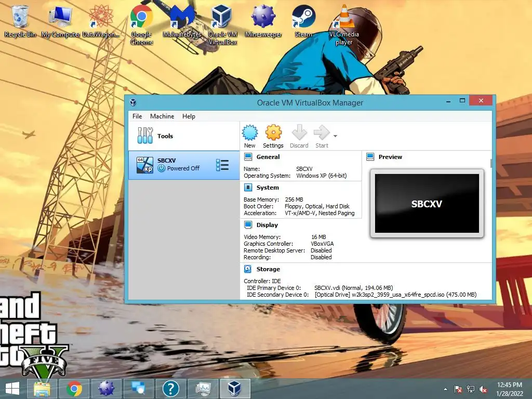
Task: Click the details pane vertical scrollbar
Action: pyautogui.click(x=491, y=164)
